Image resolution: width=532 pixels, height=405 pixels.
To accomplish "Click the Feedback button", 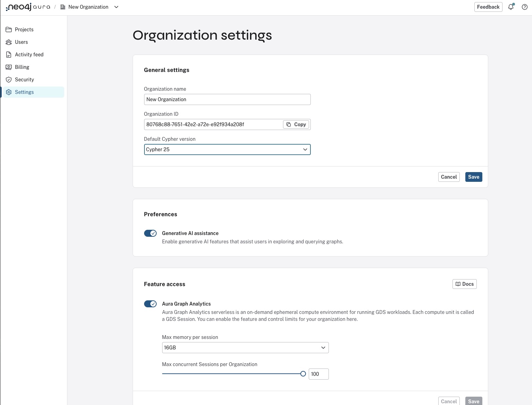I will pyautogui.click(x=488, y=7).
